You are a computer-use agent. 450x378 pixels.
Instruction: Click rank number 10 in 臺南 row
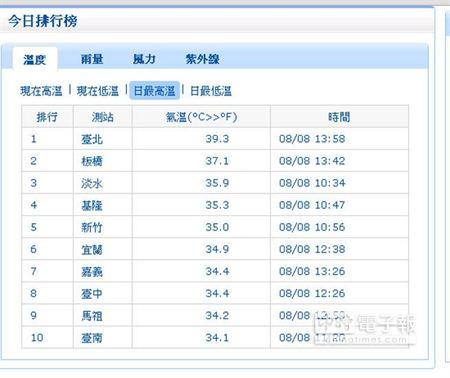(x=37, y=337)
